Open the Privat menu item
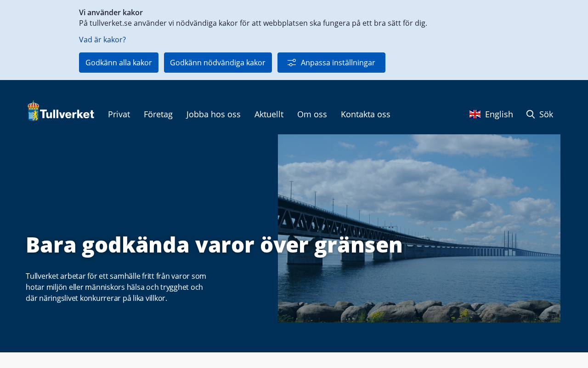The height and width of the screenshot is (368, 588). [x=119, y=114]
